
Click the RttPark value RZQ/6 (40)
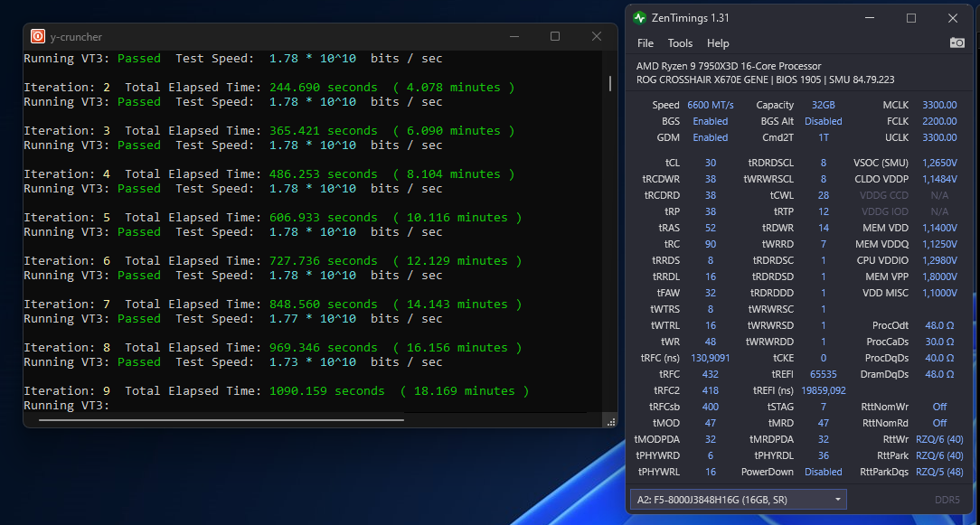939,455
